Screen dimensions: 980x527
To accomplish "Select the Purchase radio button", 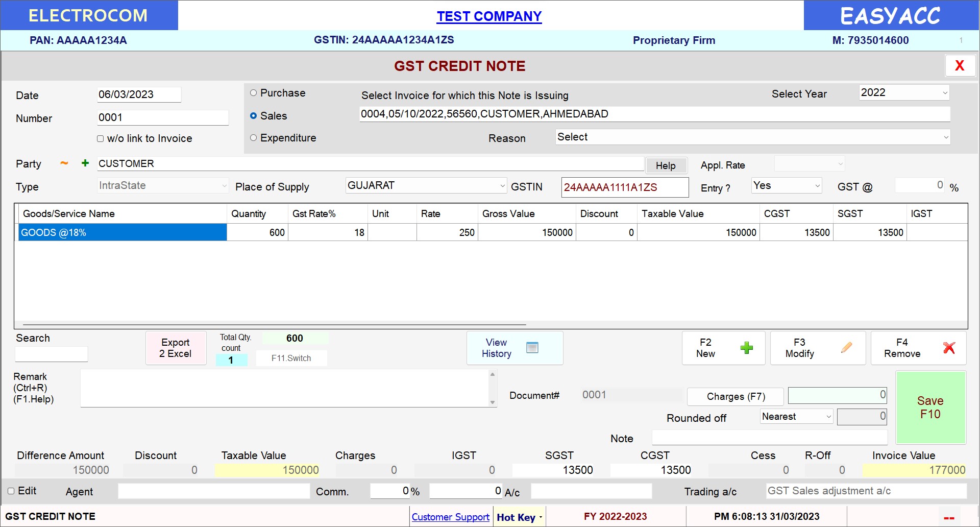I will point(254,93).
